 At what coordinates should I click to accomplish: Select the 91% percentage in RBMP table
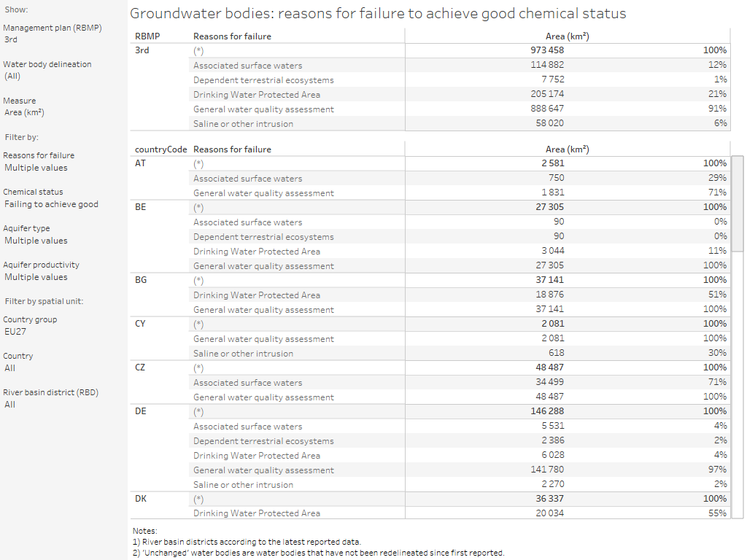click(718, 109)
